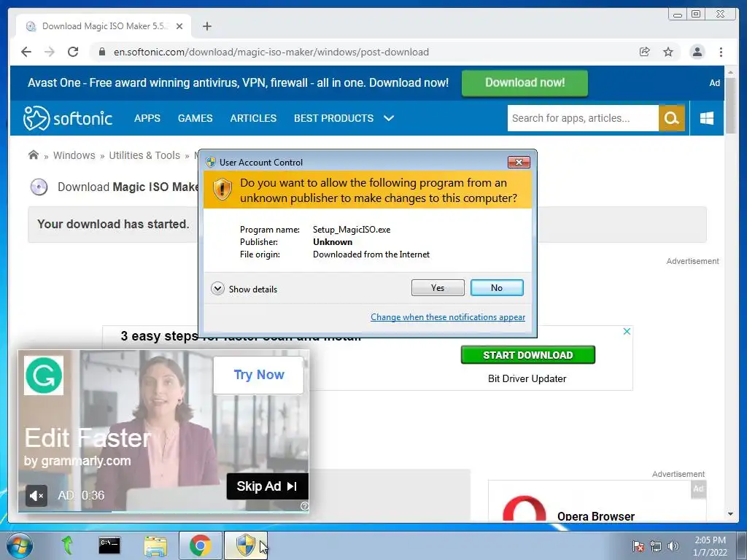747x560 pixels.
Task: Click the forward navigation arrow
Action: point(50,52)
